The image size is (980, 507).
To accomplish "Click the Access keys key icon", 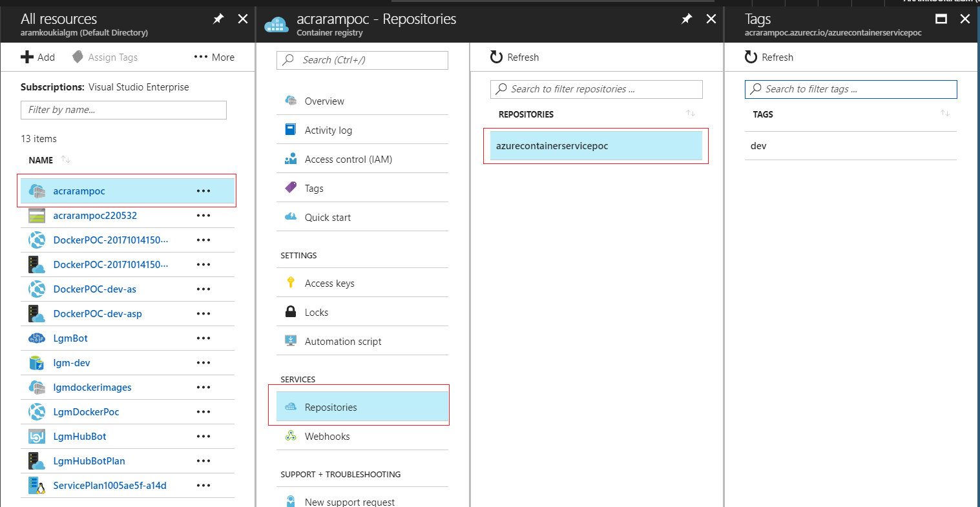I will pyautogui.click(x=291, y=283).
